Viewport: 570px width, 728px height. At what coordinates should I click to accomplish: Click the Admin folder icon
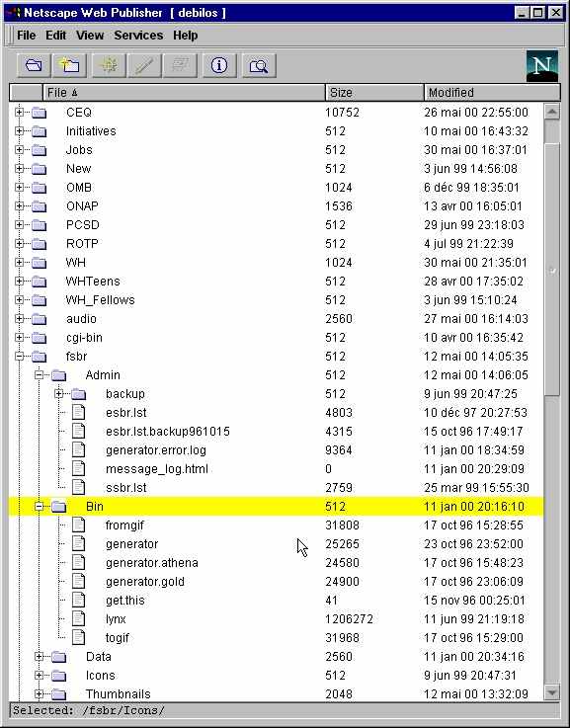coord(58,375)
